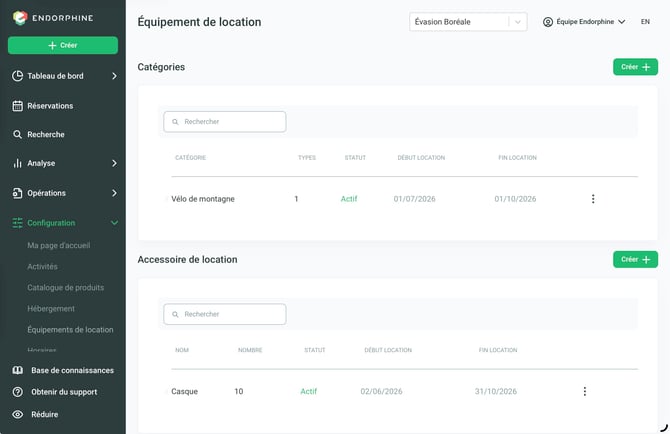Click the search icon in Accessoire search

[x=175, y=314]
